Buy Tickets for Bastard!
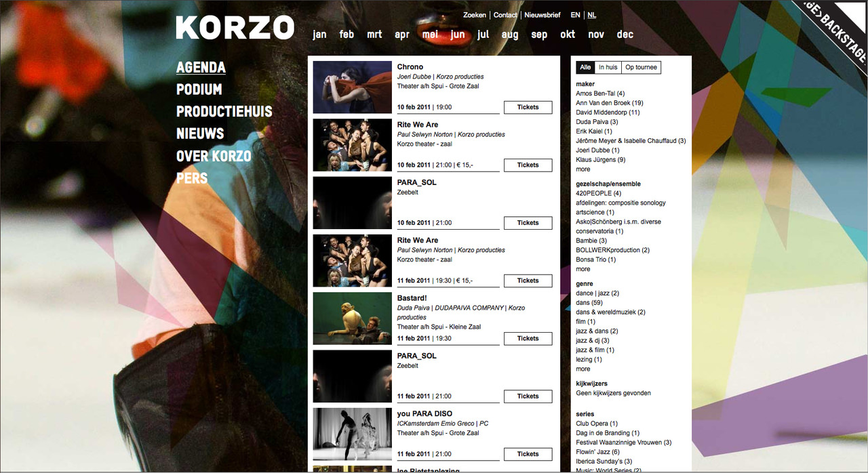 click(x=528, y=338)
